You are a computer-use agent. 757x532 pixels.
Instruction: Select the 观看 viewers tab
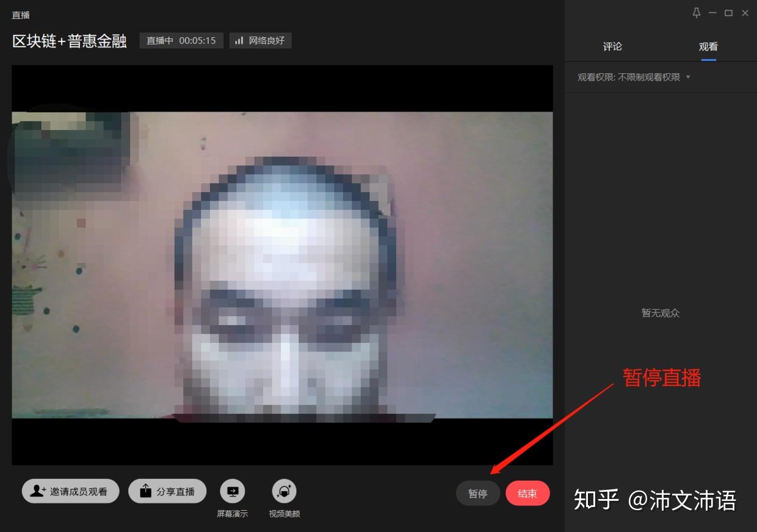(708, 46)
